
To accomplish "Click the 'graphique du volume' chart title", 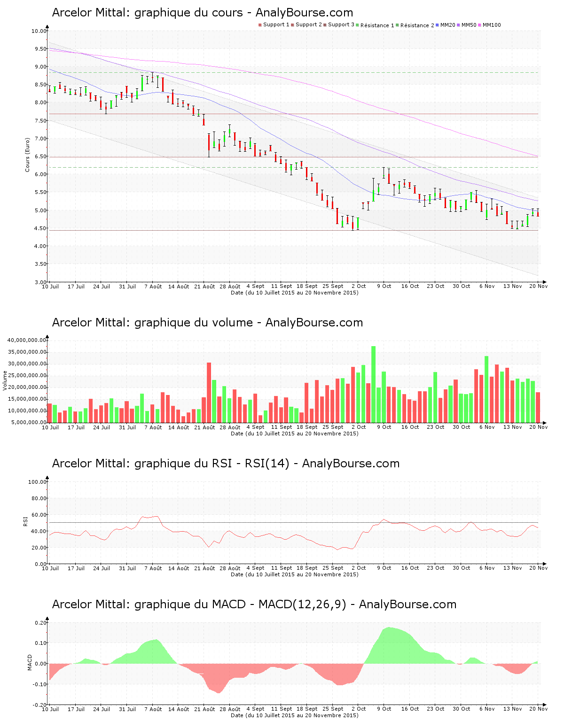I will 207,323.
